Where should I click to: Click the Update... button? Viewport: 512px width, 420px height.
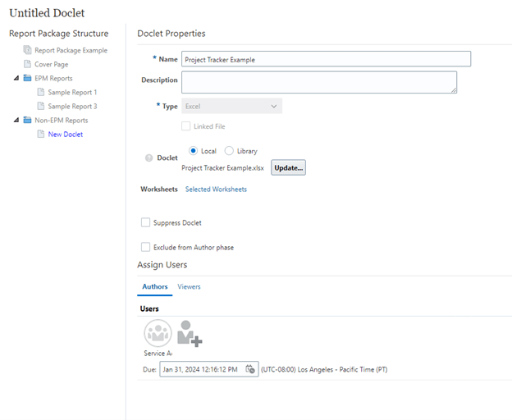tap(288, 167)
